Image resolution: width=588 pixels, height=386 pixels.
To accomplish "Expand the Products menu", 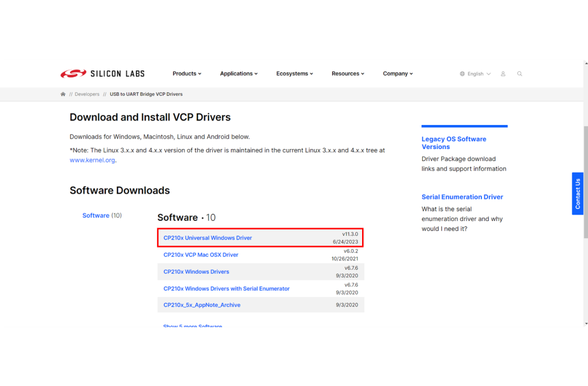I will [187, 74].
